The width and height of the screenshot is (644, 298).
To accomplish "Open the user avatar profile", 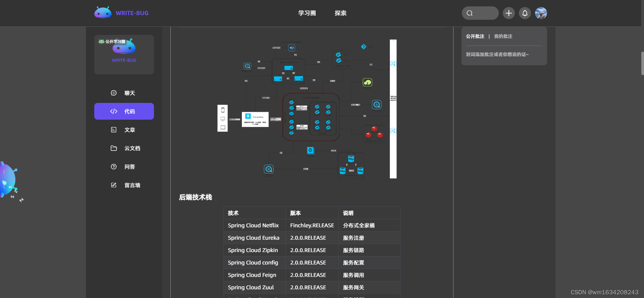I will tap(541, 13).
